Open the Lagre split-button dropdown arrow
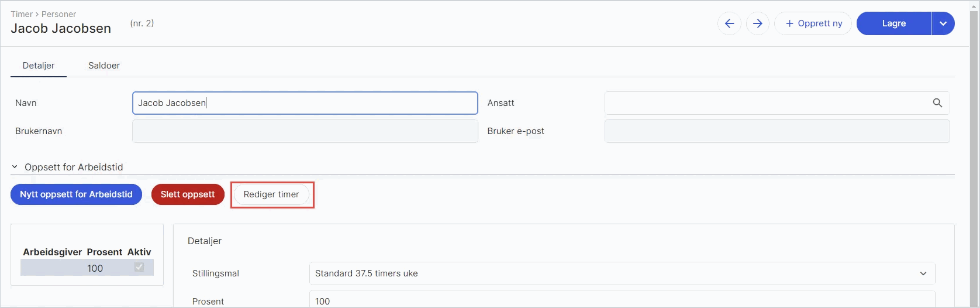980x308 pixels. click(x=943, y=23)
